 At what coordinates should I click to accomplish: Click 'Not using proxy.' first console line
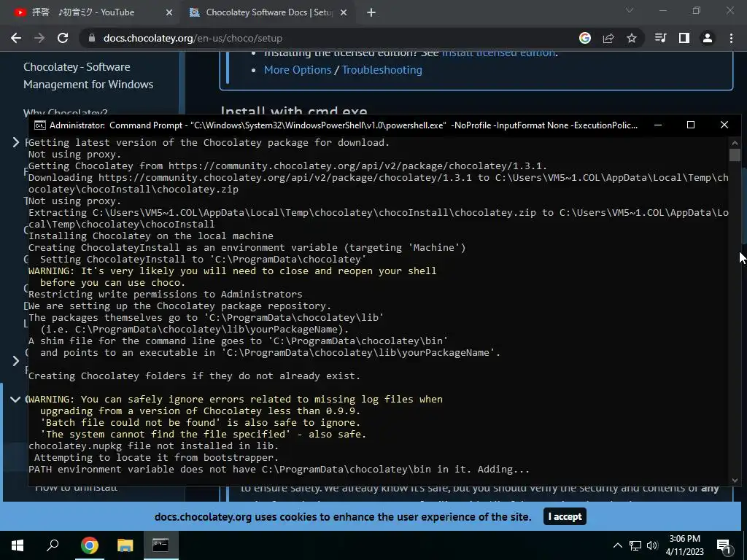click(75, 155)
